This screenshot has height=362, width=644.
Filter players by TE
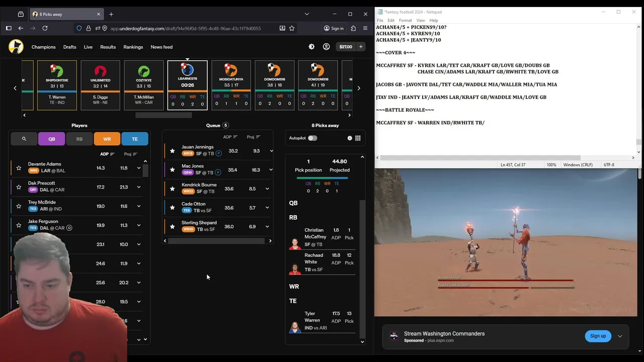point(135,139)
